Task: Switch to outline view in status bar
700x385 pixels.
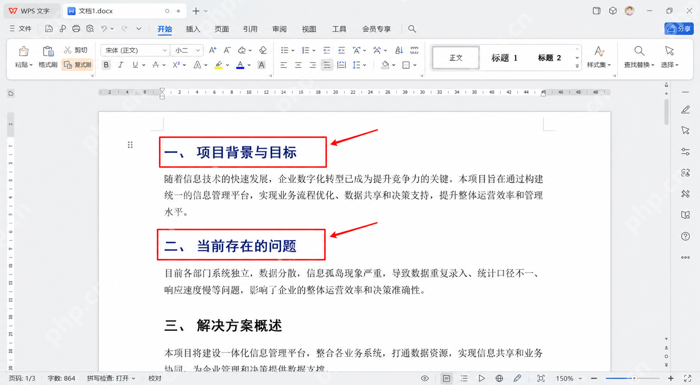Action: pyautogui.click(x=464, y=378)
